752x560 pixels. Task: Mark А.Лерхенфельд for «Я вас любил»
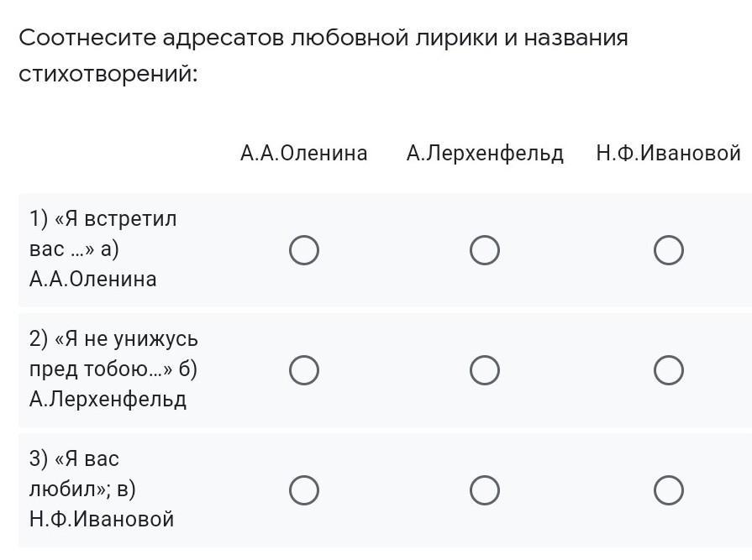coord(484,490)
